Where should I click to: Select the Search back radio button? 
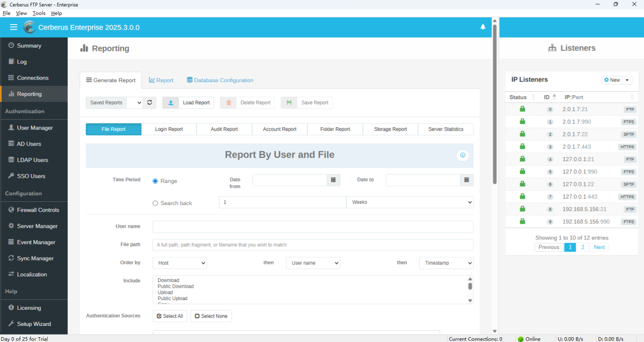[x=156, y=203]
